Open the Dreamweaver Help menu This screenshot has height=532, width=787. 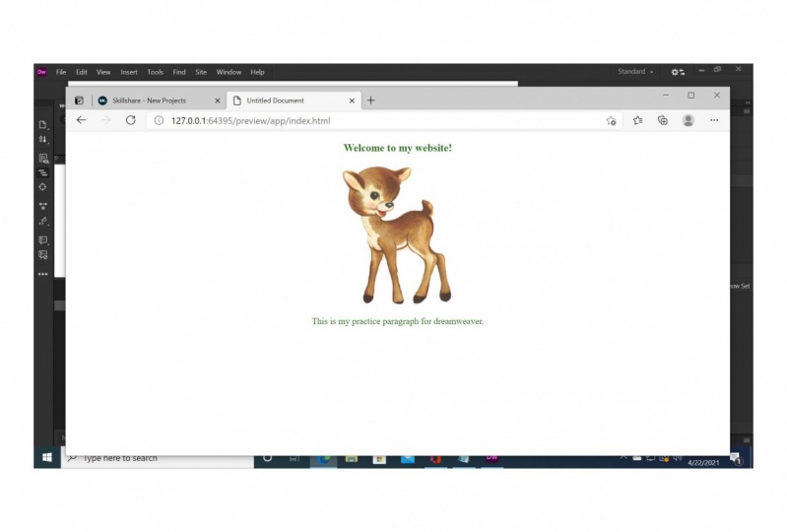pyautogui.click(x=257, y=72)
